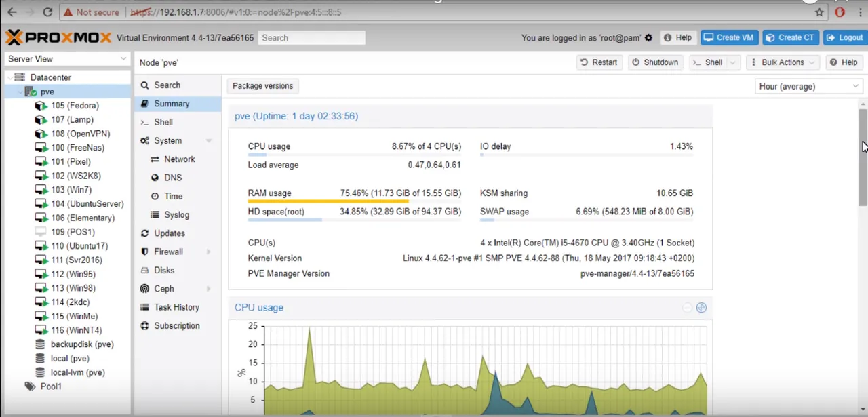Collapse the Datacenter tree node
The image size is (868, 417).
(9, 77)
